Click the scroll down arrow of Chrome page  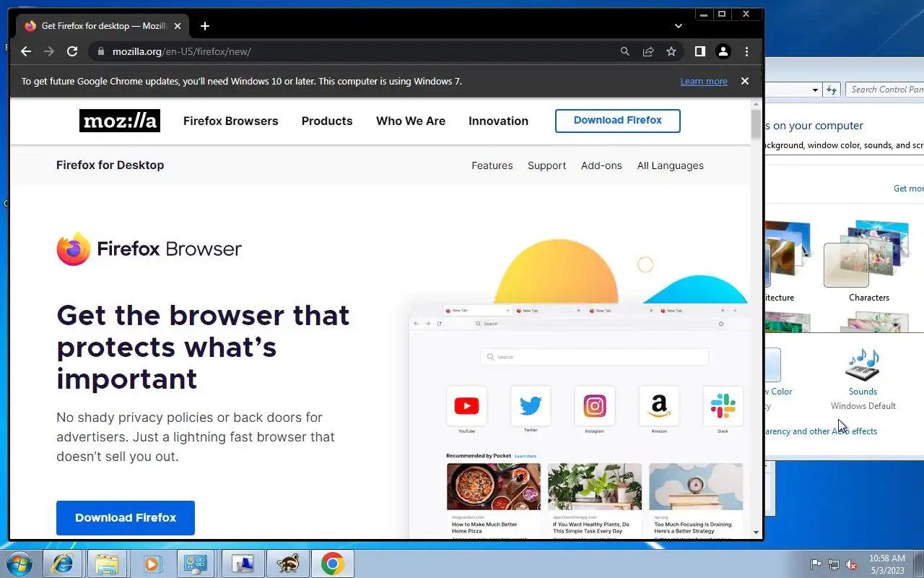pos(756,532)
